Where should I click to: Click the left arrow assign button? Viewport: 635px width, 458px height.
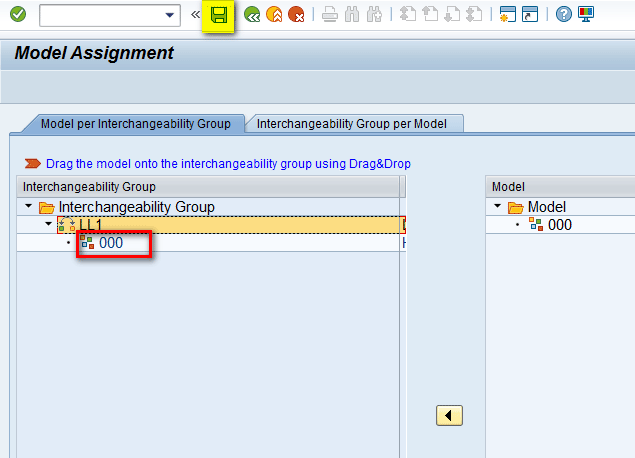pyautogui.click(x=449, y=415)
